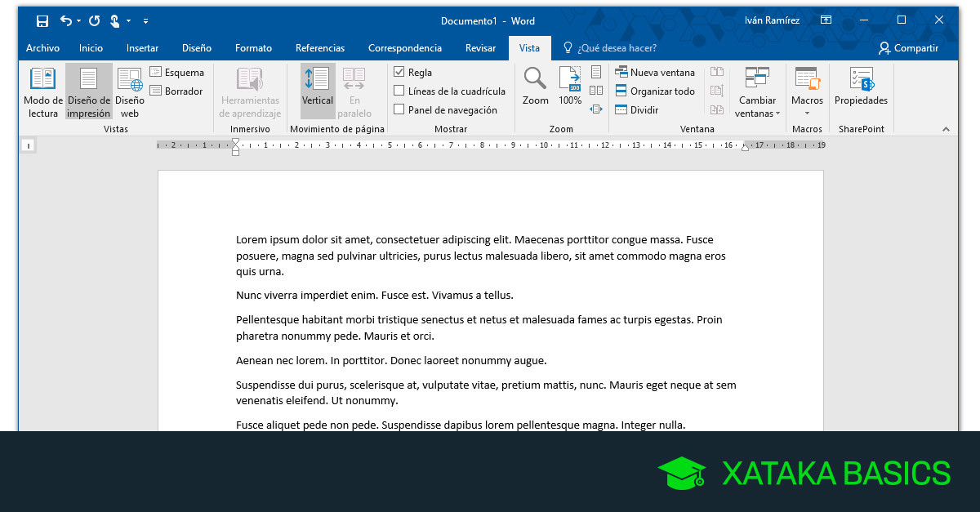Show the Panel de navegación

point(399,109)
